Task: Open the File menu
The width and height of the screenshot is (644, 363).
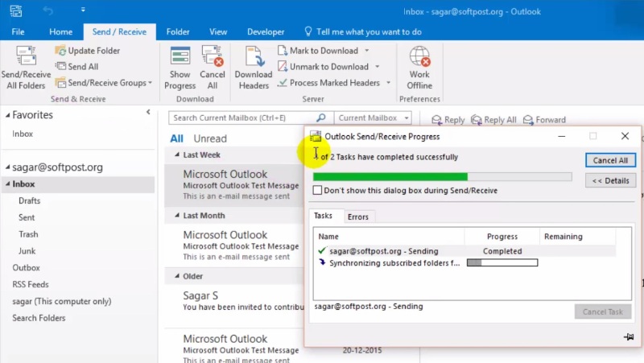Action: point(18,31)
